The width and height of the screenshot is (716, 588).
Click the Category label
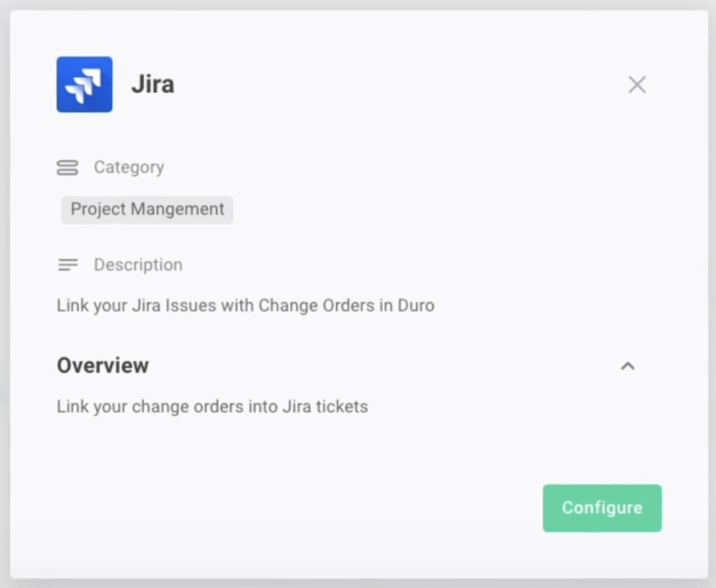coord(129,167)
